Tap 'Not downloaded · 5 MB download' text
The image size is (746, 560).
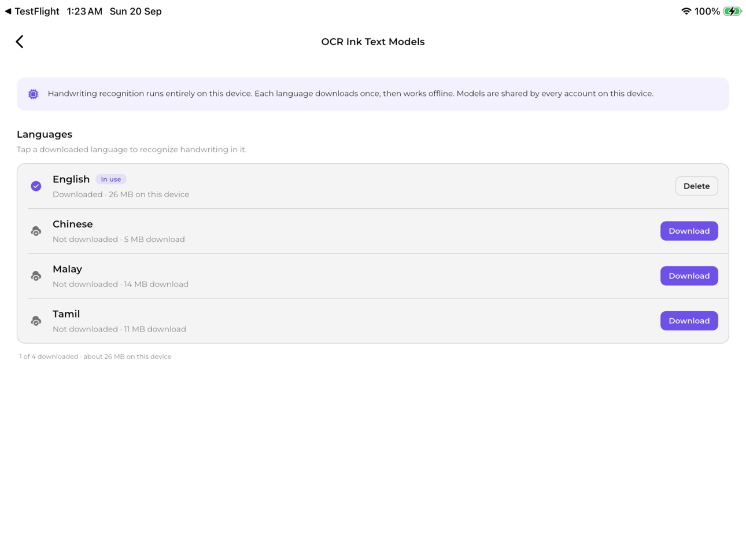tap(119, 240)
